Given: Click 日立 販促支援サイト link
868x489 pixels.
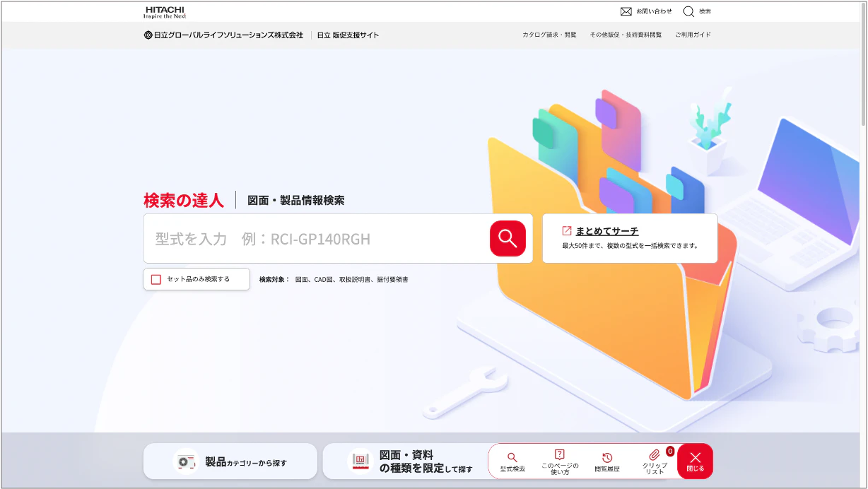Looking at the screenshot, I should click(x=348, y=35).
